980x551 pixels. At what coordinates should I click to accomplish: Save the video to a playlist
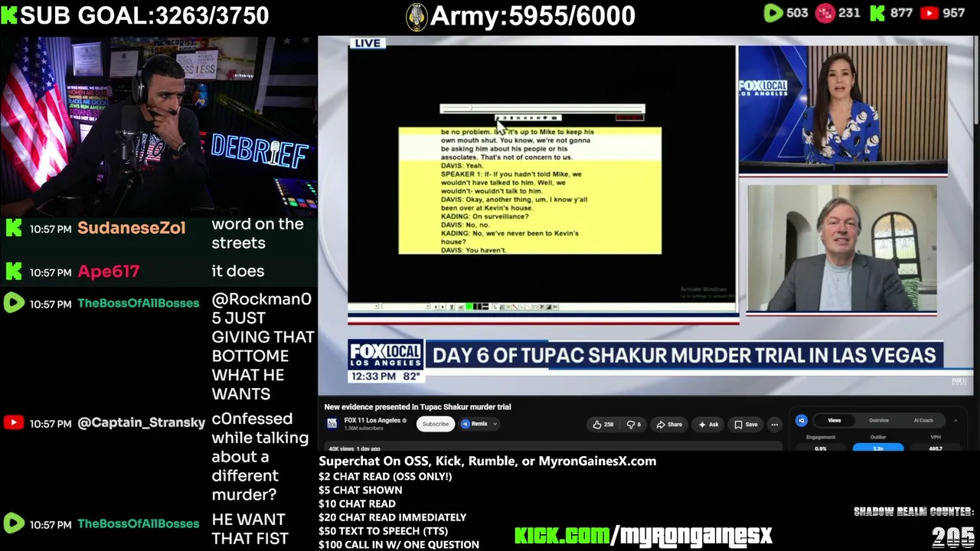[x=746, y=424]
